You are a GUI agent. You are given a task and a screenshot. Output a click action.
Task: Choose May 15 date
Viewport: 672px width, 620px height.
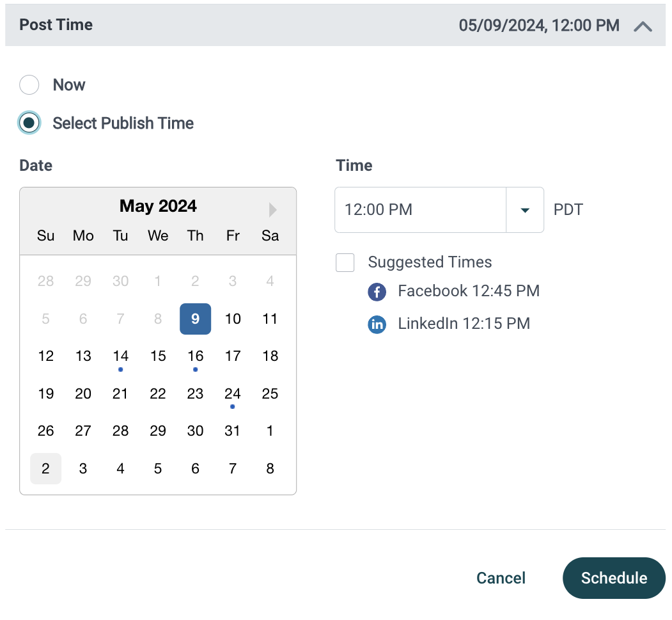coord(158,356)
